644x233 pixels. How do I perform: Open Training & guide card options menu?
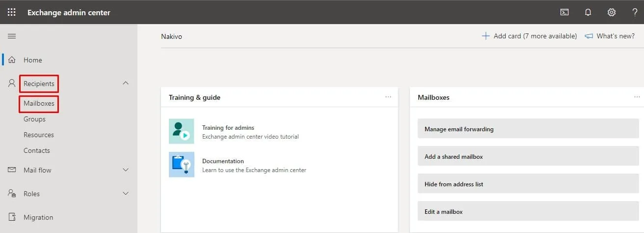tap(388, 97)
